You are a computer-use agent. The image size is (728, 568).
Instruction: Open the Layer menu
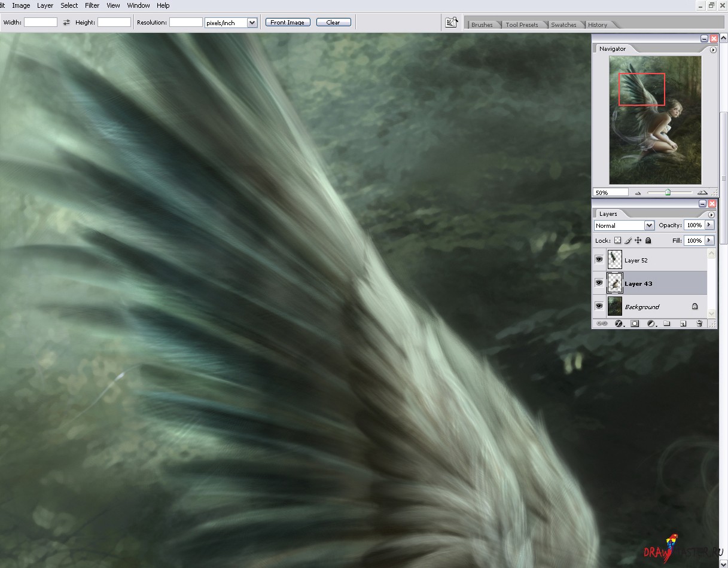tap(45, 5)
